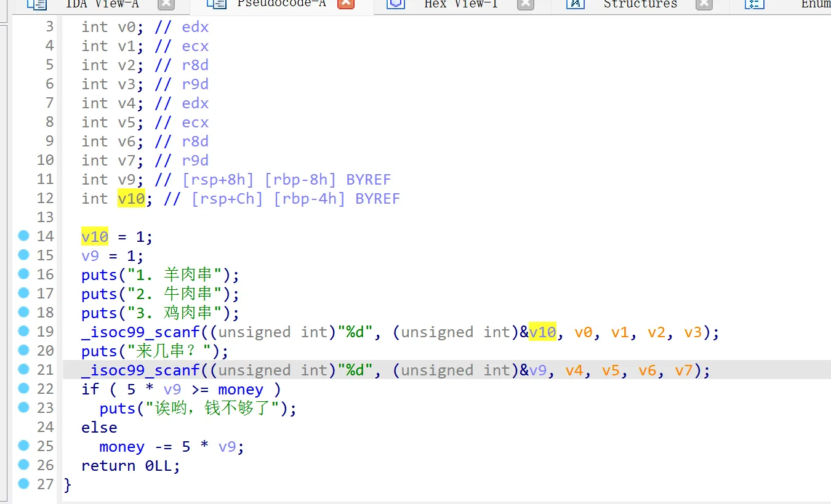Close the Pseudocode-A tab with red X
The height and width of the screenshot is (504, 831).
347,4
